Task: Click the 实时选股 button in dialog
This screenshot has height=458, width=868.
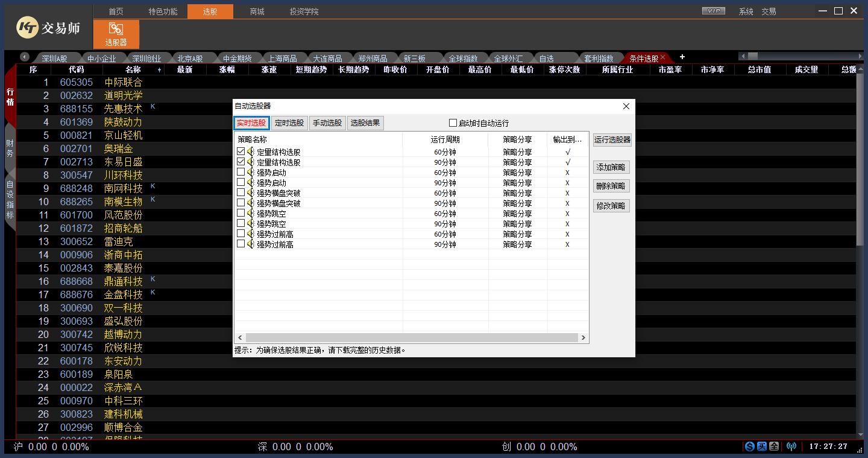Action: pos(251,123)
